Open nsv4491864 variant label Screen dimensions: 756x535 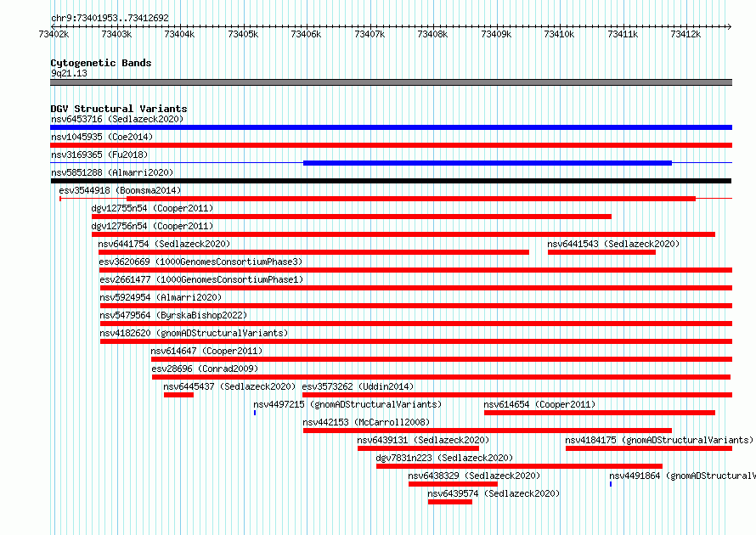[683, 476]
